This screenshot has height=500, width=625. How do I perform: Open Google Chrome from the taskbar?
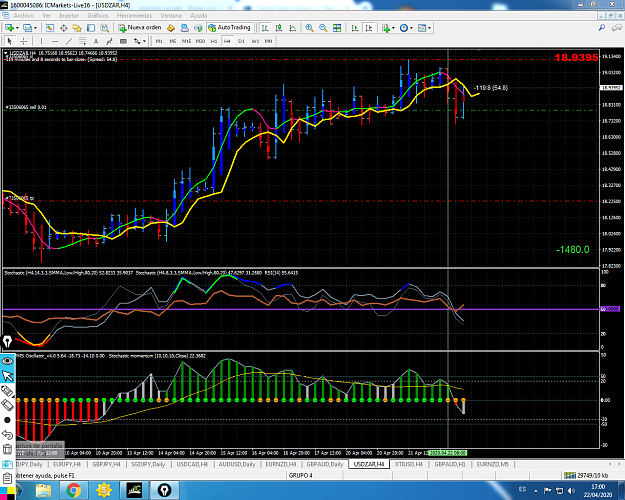pos(73,490)
